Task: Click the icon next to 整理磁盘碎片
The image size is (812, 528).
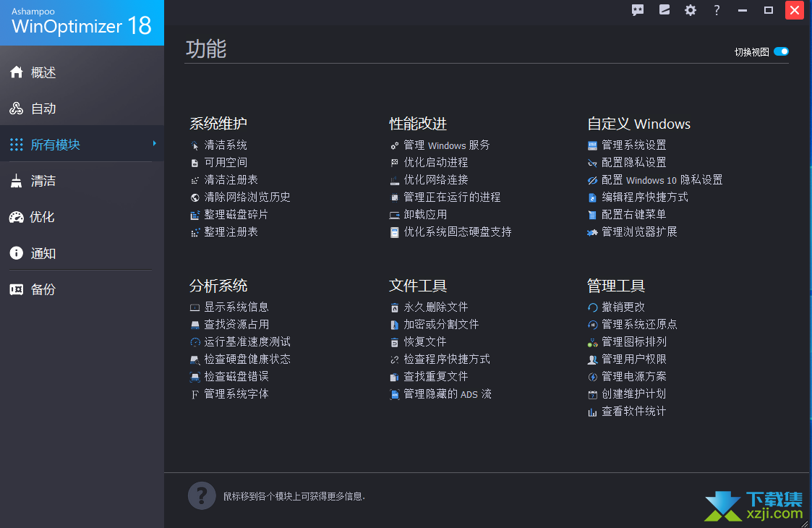Action: 195,215
